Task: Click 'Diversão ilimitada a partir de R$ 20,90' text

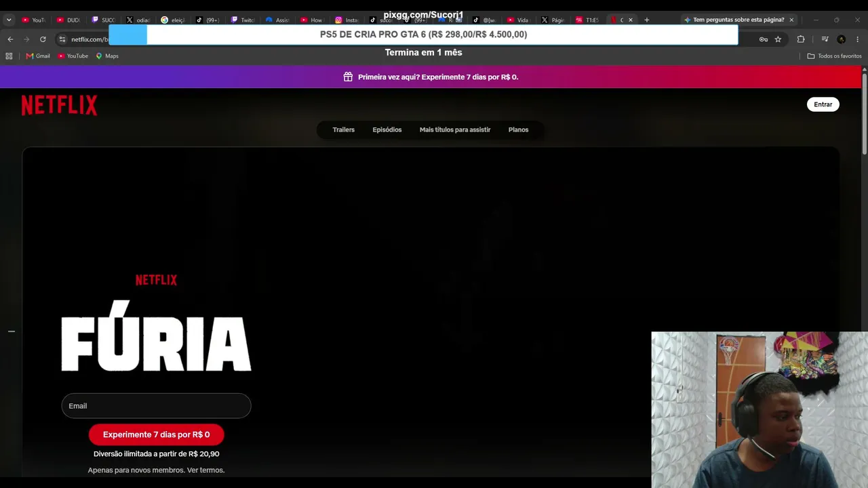Action: tap(156, 454)
